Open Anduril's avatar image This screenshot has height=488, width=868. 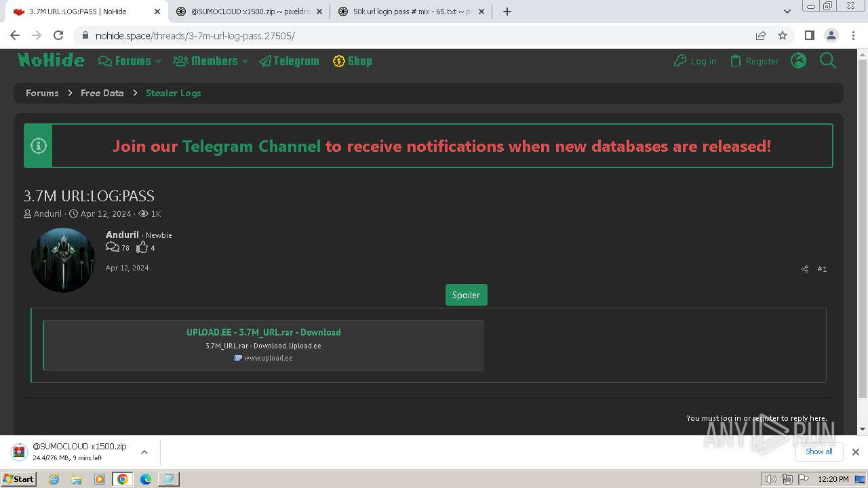tap(63, 260)
